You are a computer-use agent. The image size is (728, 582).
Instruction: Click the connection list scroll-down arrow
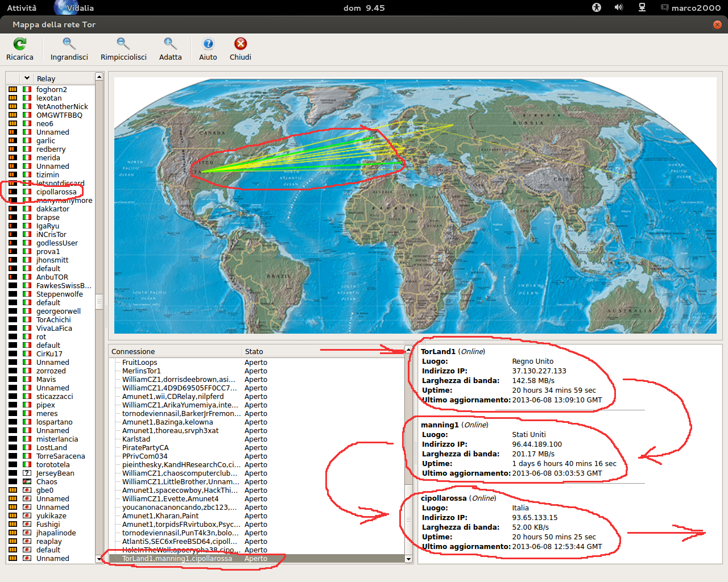pos(408,559)
